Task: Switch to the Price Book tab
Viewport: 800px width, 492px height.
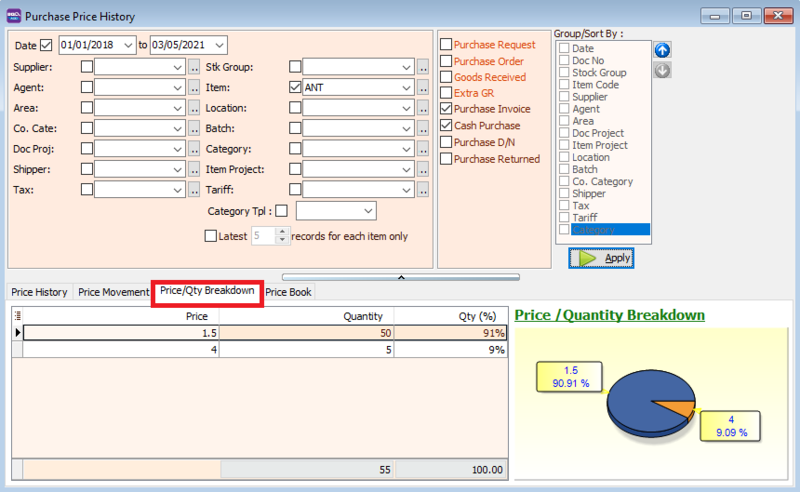Action: [288, 292]
